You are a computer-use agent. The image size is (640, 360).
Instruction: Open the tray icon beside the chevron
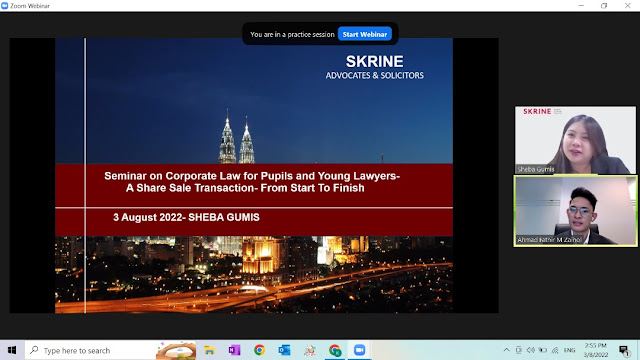pos(518,350)
